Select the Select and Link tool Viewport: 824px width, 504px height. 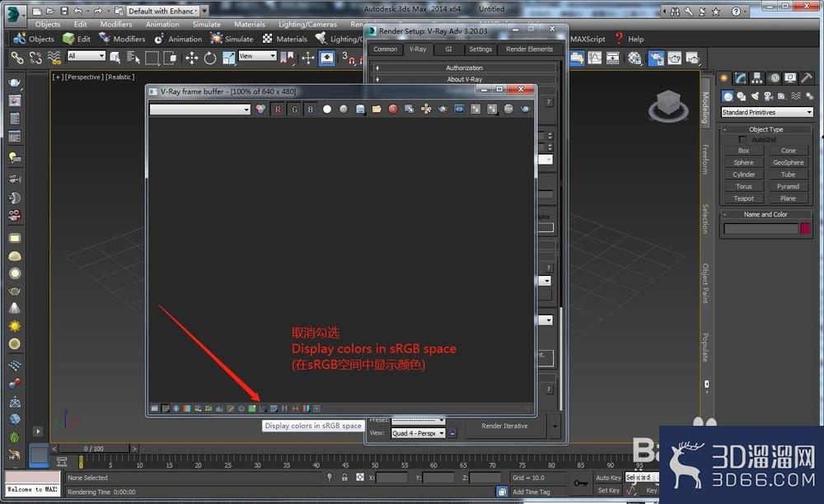17,58
